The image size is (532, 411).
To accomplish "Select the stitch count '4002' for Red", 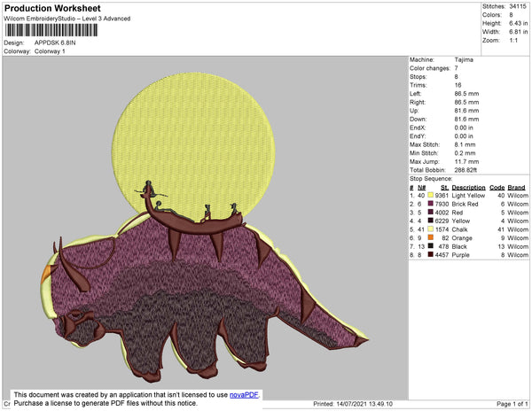I will pos(442,213).
